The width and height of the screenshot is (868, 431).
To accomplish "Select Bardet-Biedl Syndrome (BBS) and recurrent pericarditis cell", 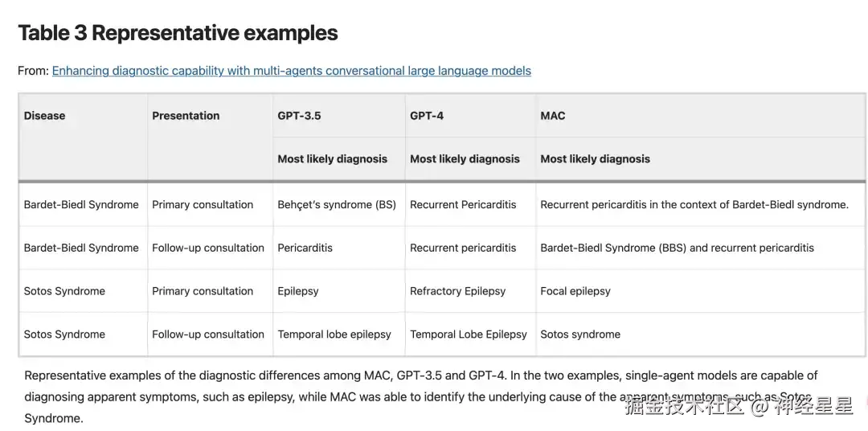I will tap(677, 248).
